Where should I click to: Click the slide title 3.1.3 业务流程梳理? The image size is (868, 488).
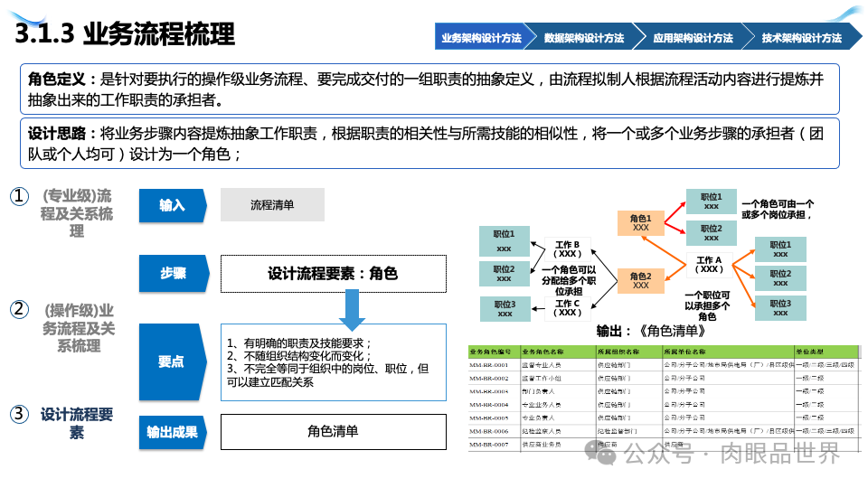pos(125,33)
